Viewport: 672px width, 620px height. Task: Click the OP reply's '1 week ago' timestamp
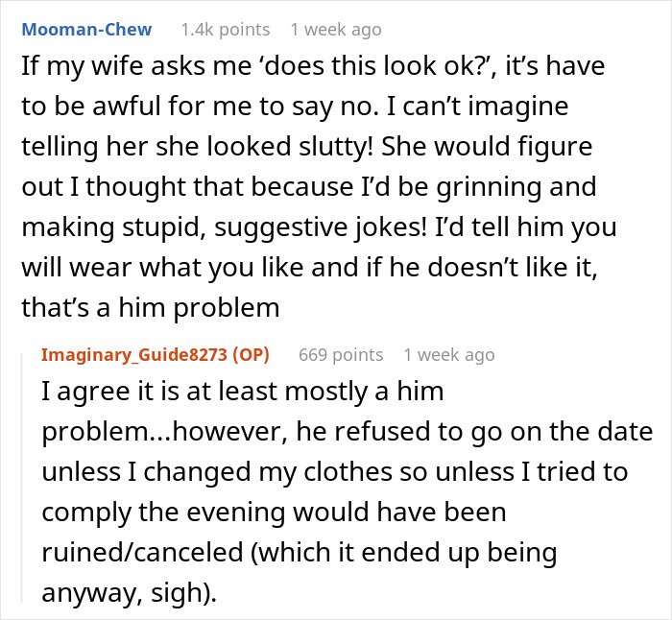449,355
